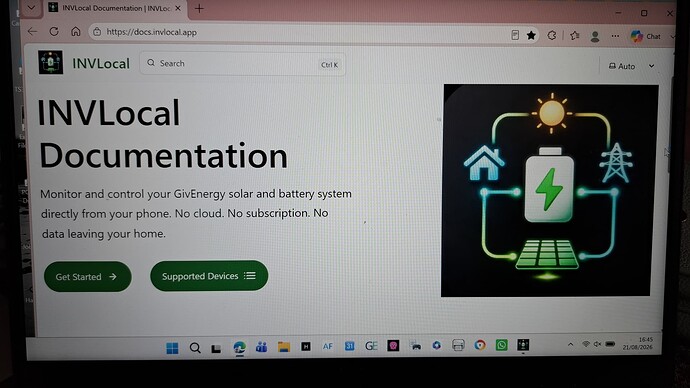Viewport: 690px width, 388px height.
Task: Open Task View on the taskbar
Action: point(216,348)
